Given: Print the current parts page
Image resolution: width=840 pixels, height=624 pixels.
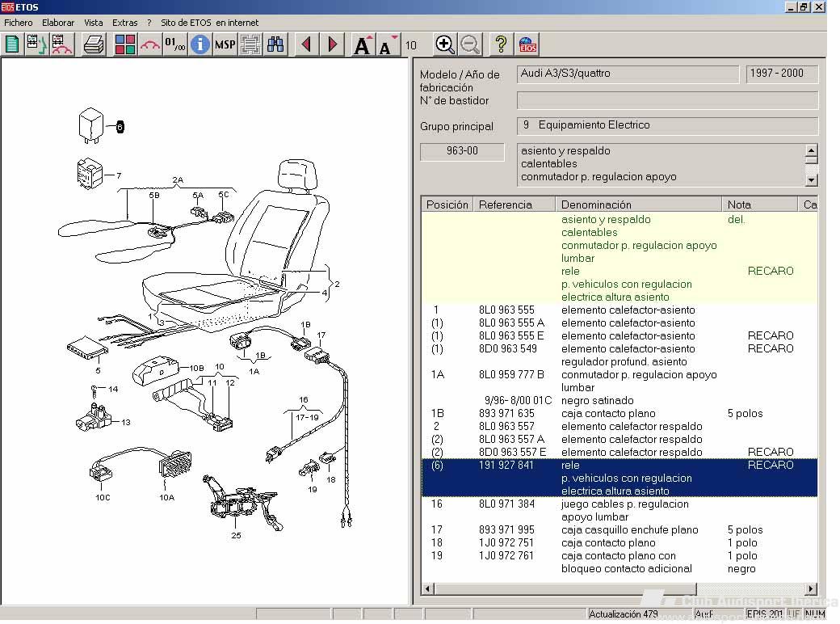Looking at the screenshot, I should click(94, 44).
